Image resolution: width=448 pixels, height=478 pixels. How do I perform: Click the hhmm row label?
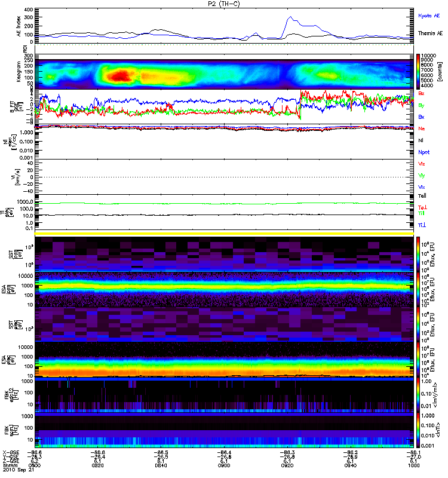[11, 465]
